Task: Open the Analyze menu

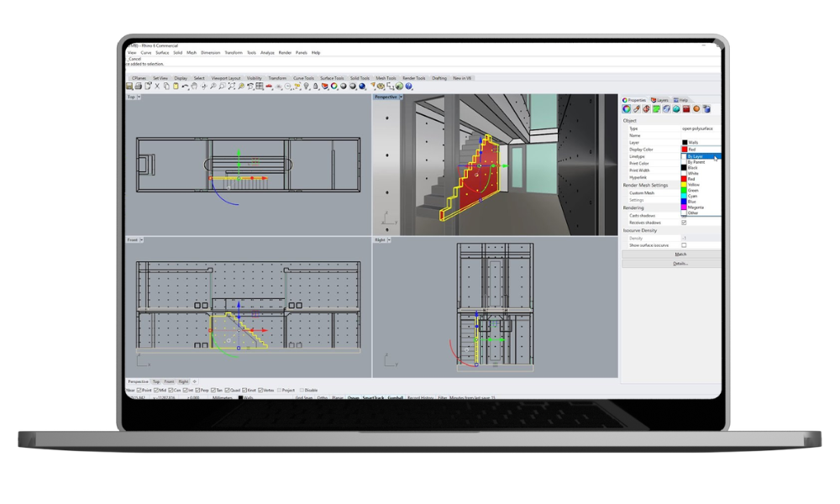Action: tap(267, 52)
